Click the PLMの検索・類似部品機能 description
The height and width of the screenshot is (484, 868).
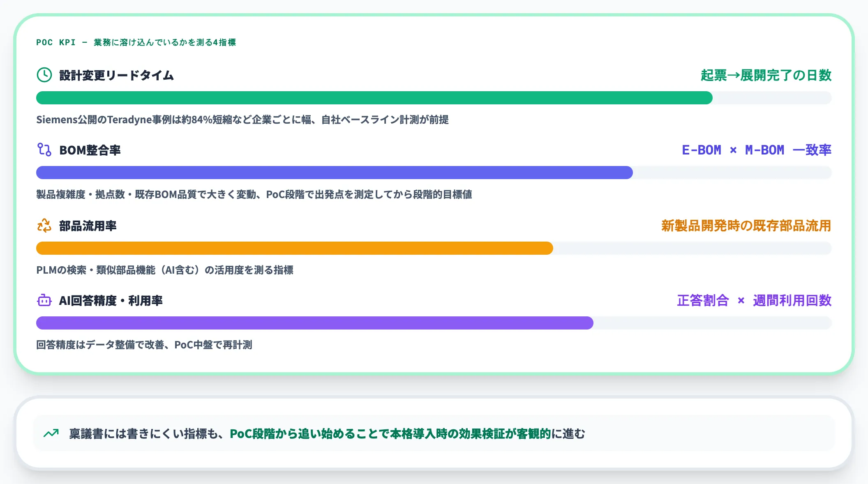coord(165,270)
